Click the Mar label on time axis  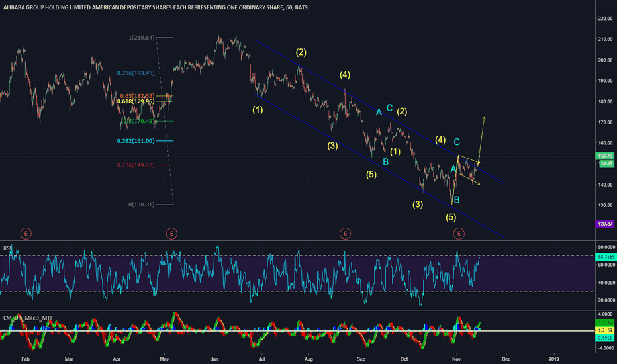pos(69,359)
